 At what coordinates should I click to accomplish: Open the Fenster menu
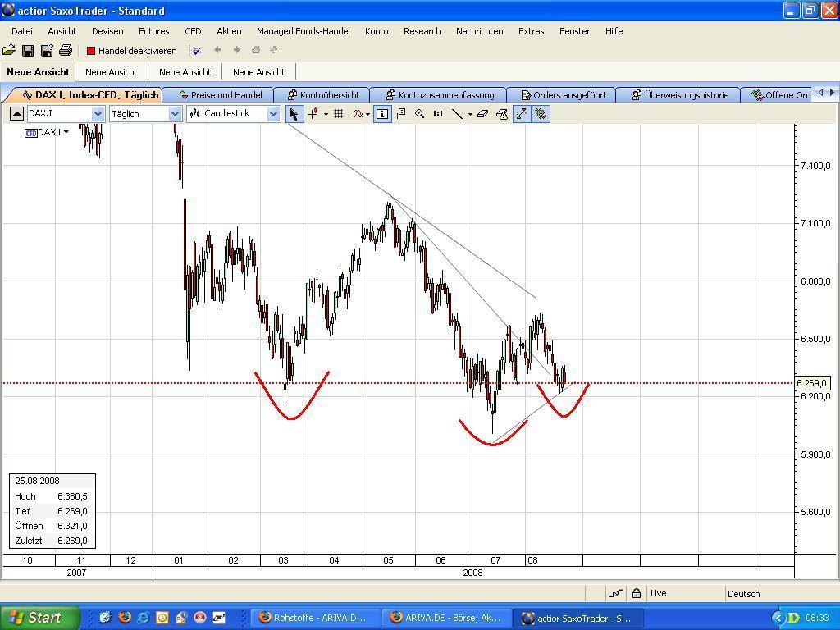(x=575, y=31)
